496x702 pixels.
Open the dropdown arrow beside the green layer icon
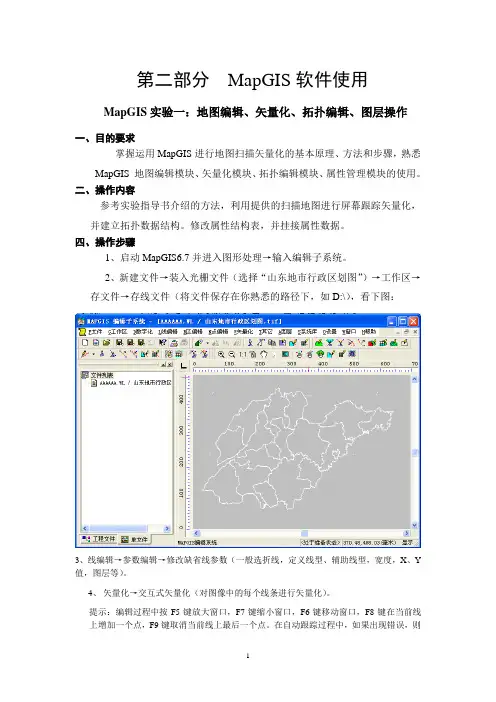point(207,343)
